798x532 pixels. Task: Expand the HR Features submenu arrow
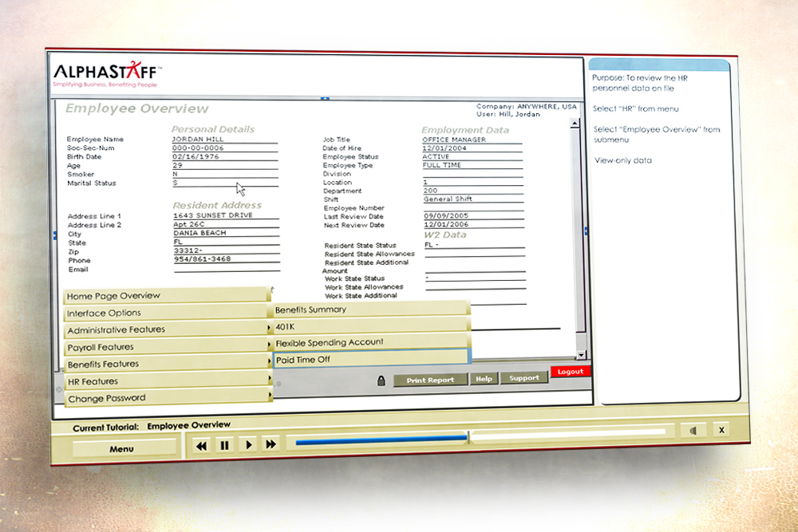click(x=270, y=379)
